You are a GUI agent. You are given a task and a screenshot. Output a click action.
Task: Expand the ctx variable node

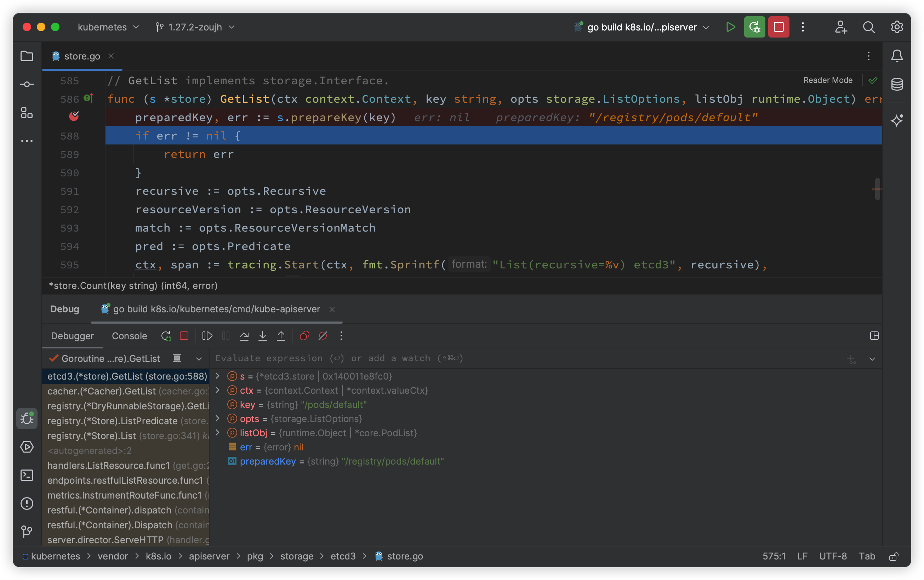(x=217, y=390)
